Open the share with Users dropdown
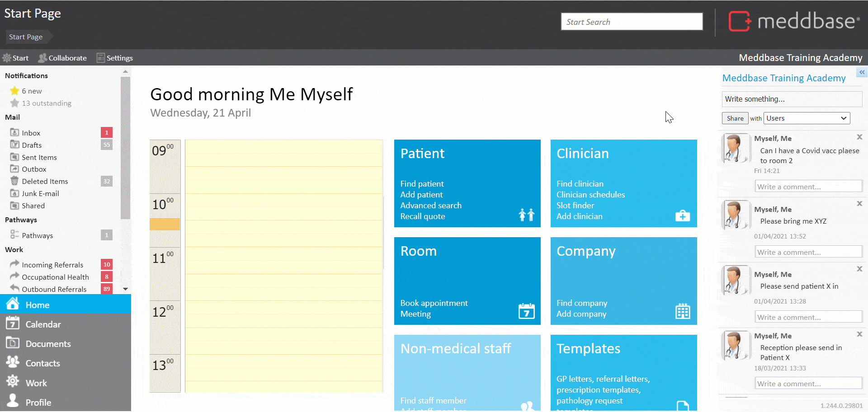 (807, 118)
